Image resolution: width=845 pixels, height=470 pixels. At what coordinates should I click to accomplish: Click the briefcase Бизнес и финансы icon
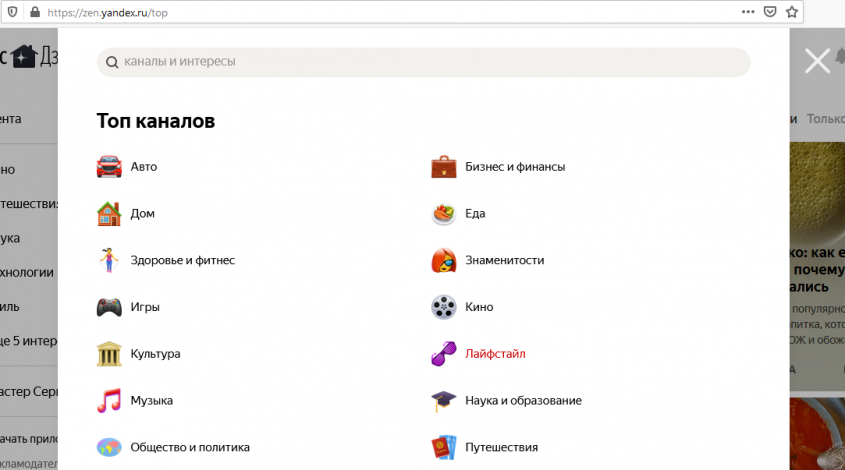(x=444, y=167)
